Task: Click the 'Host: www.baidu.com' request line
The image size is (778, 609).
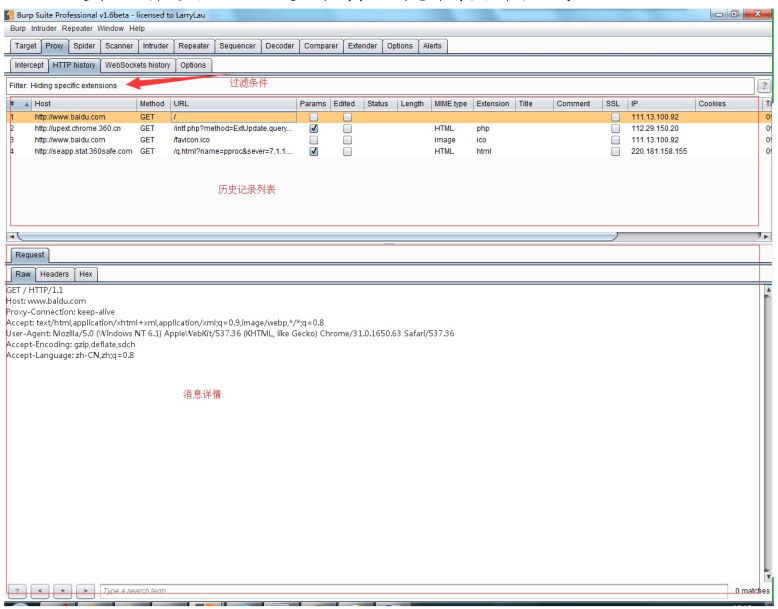Action: 46,301
